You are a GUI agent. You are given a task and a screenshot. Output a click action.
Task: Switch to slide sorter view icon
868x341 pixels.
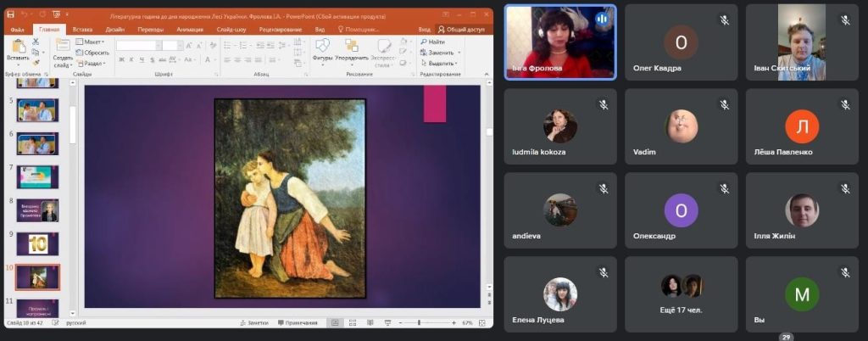[x=351, y=323]
